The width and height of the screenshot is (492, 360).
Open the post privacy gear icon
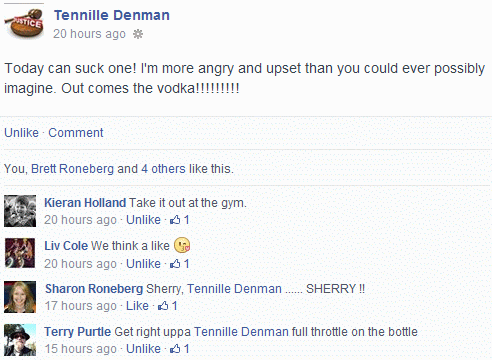coord(138,34)
